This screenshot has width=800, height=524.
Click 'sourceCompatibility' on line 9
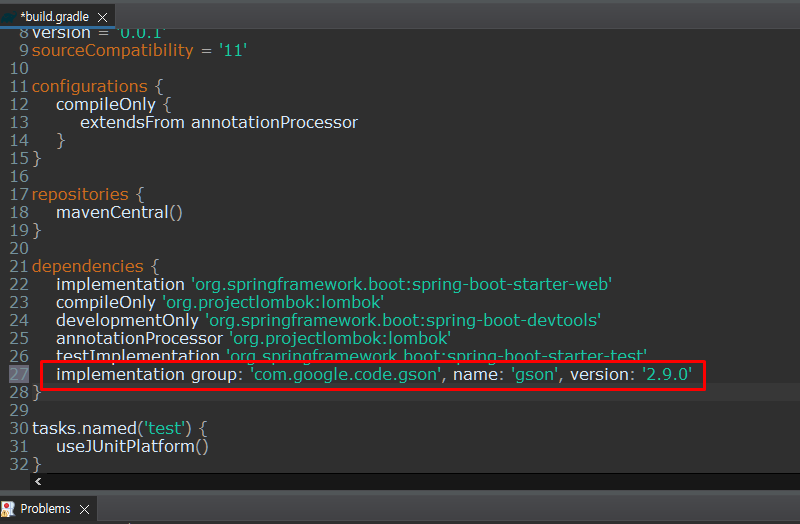pyautogui.click(x=113, y=51)
